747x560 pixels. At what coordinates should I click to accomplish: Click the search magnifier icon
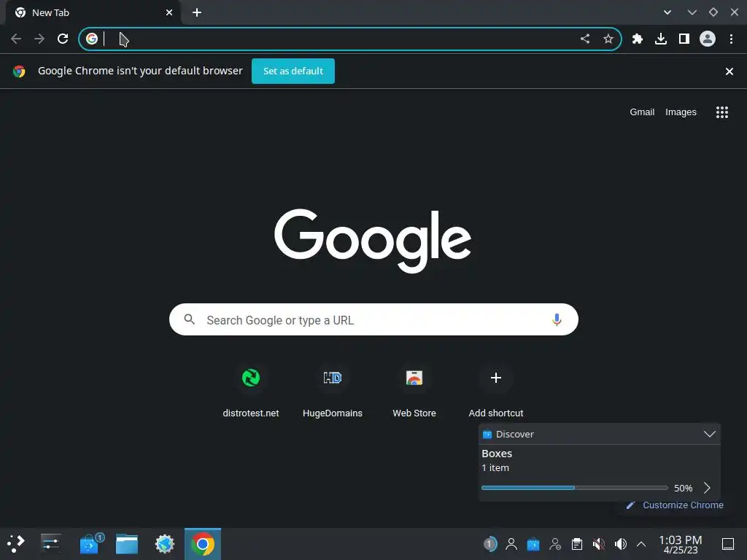(x=189, y=319)
